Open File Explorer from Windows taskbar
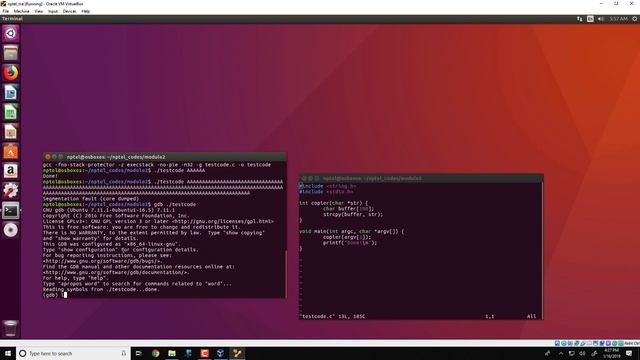This screenshot has height=360, width=640. pos(172,353)
